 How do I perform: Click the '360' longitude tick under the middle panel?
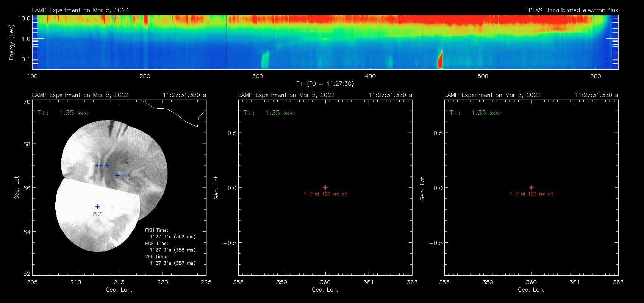[x=325, y=282]
